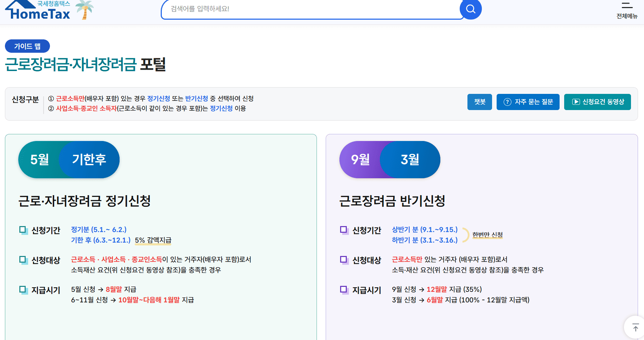Toggle the checkbox icon beside 신청대상 on left card
Image resolution: width=644 pixels, height=340 pixels.
pos(23,260)
